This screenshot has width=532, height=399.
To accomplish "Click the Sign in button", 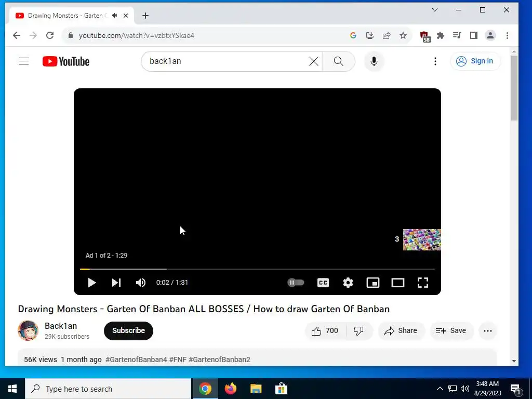I will coord(475,61).
